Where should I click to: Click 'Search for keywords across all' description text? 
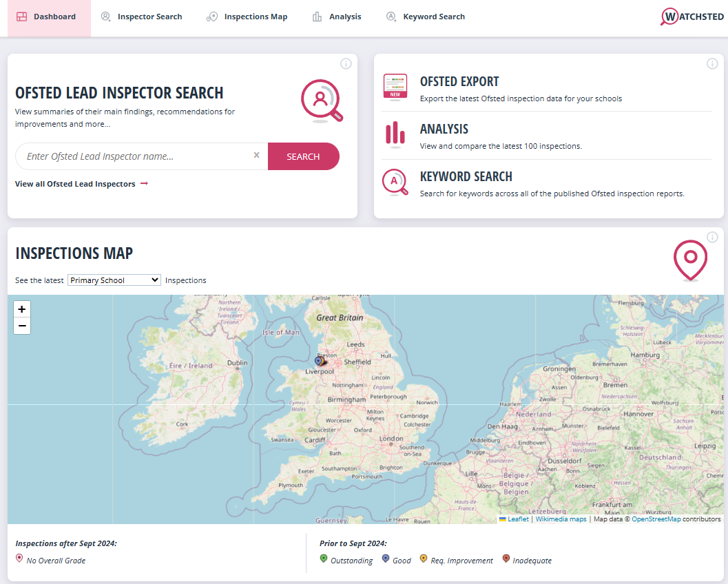tap(552, 194)
